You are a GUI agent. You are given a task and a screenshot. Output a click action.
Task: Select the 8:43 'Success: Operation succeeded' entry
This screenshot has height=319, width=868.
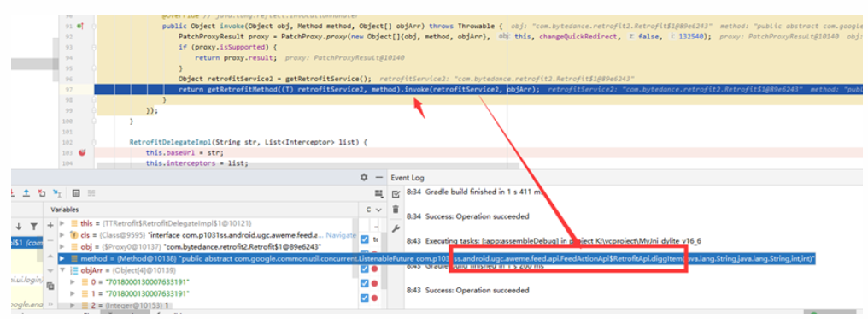pos(468,290)
